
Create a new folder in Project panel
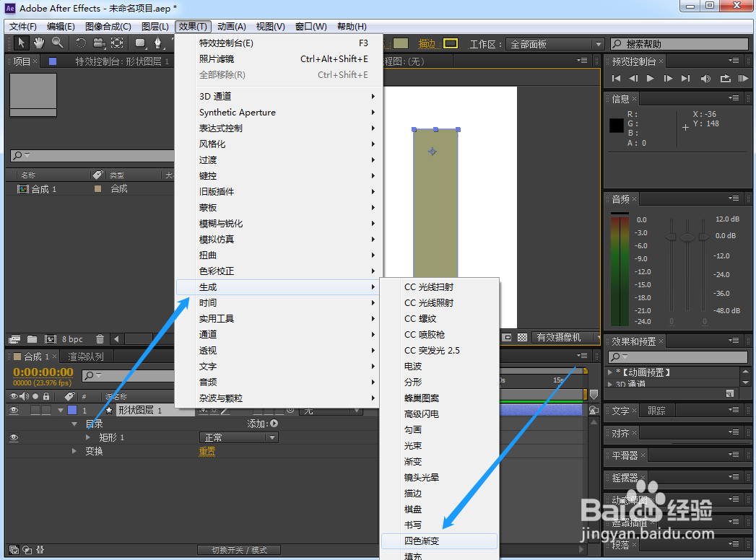pos(32,338)
